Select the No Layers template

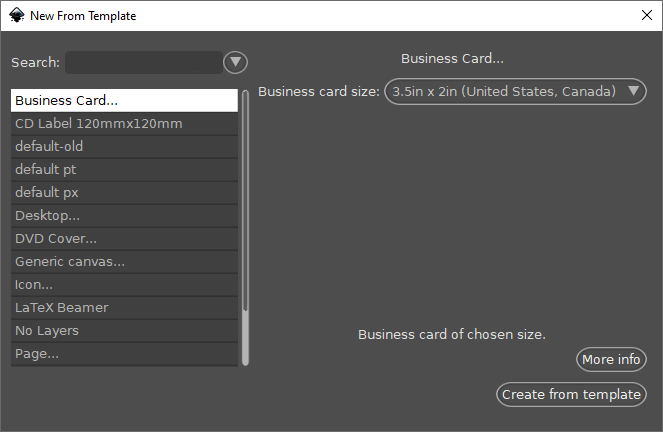point(124,331)
